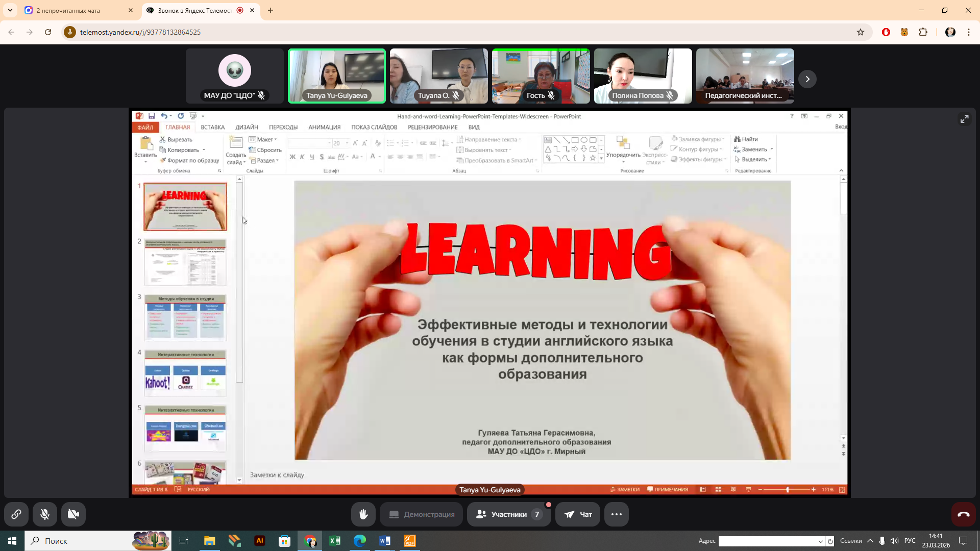Turn on the camera button
Screen dimensions: 980x551
click(73, 514)
